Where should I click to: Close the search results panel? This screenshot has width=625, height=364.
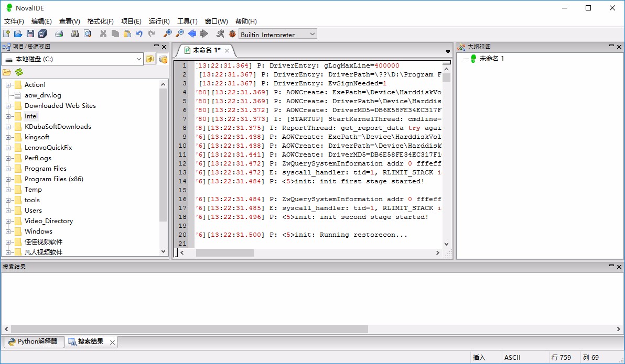[x=619, y=267]
